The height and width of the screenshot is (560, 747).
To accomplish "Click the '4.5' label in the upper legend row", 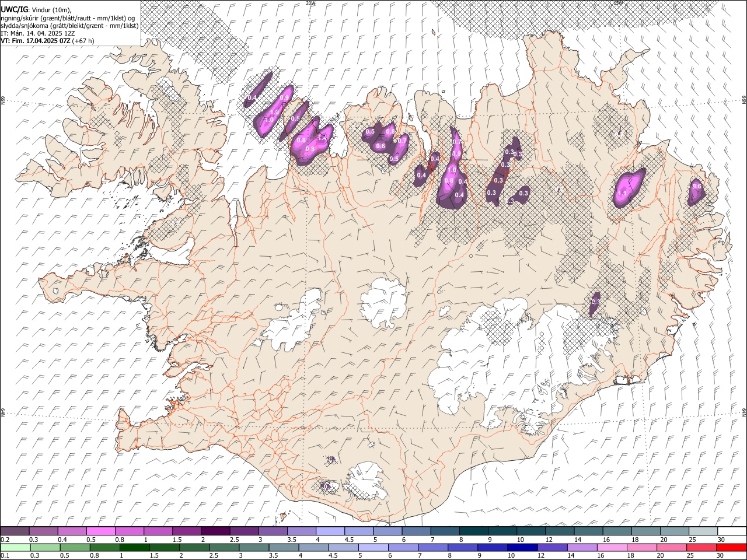I will pos(349,540).
